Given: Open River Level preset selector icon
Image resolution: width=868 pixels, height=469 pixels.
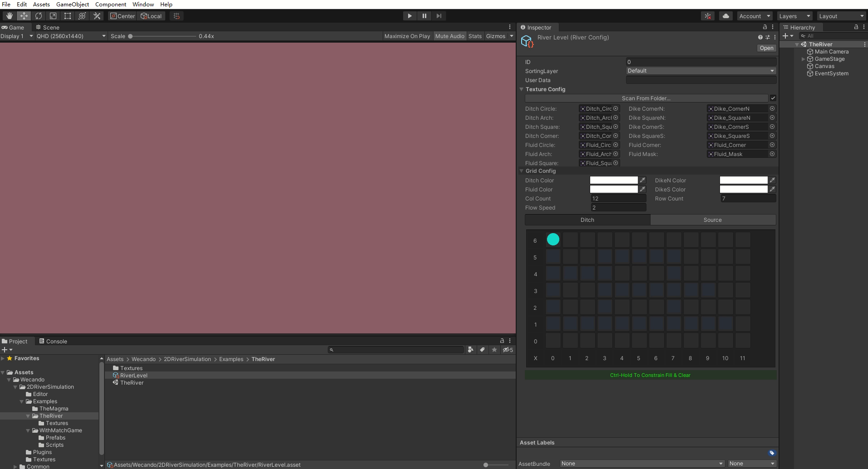Looking at the screenshot, I should [x=768, y=37].
